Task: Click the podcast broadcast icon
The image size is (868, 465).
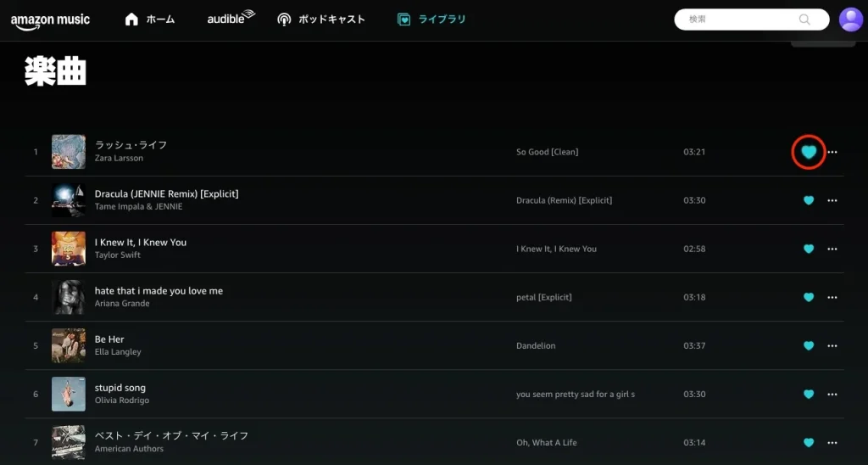Action: [284, 20]
